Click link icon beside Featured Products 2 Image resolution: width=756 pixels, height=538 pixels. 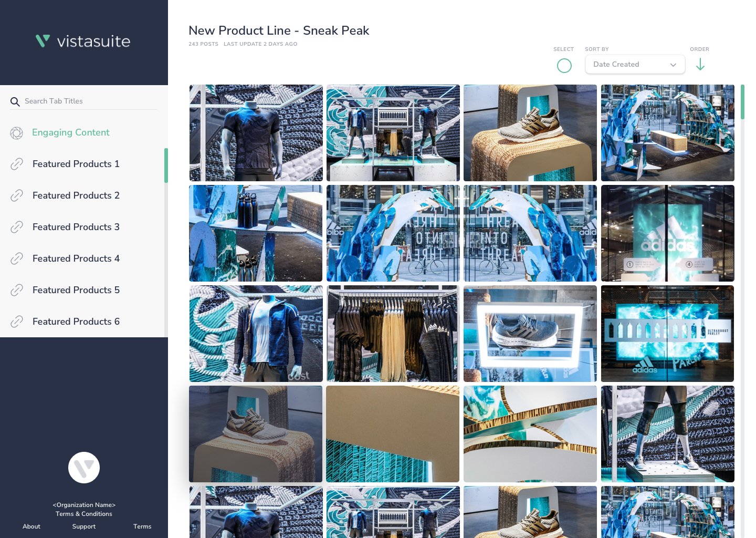point(17,195)
